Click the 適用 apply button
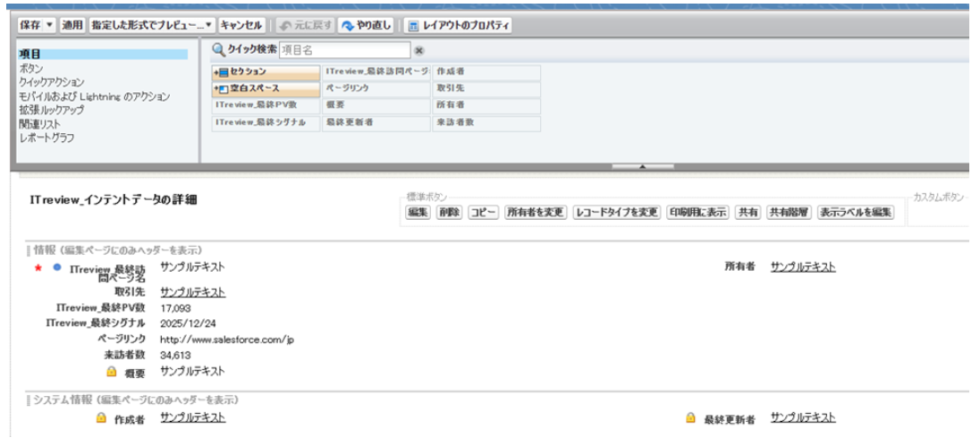The width and height of the screenshot is (980, 446). (72, 26)
